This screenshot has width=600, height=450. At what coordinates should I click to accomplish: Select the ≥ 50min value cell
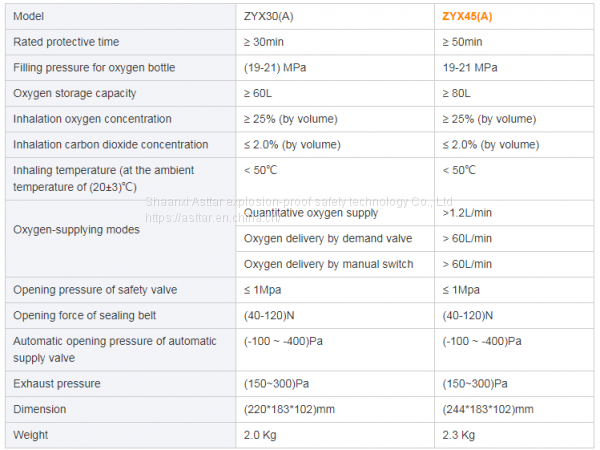462,42
